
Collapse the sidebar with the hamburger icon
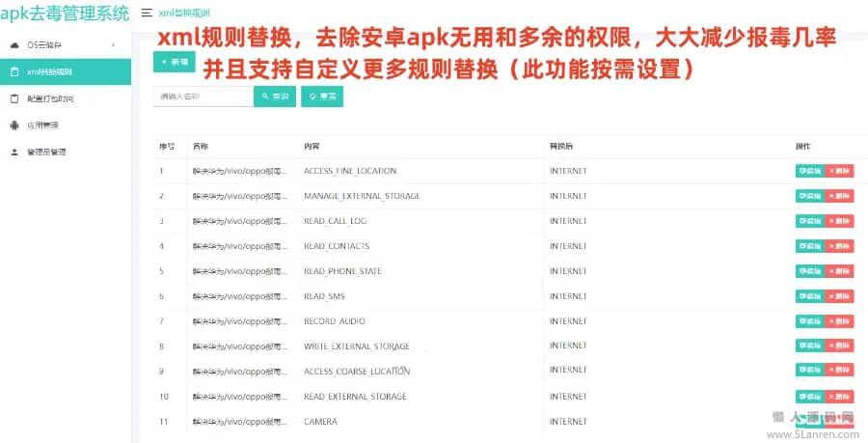pyautogui.click(x=147, y=13)
